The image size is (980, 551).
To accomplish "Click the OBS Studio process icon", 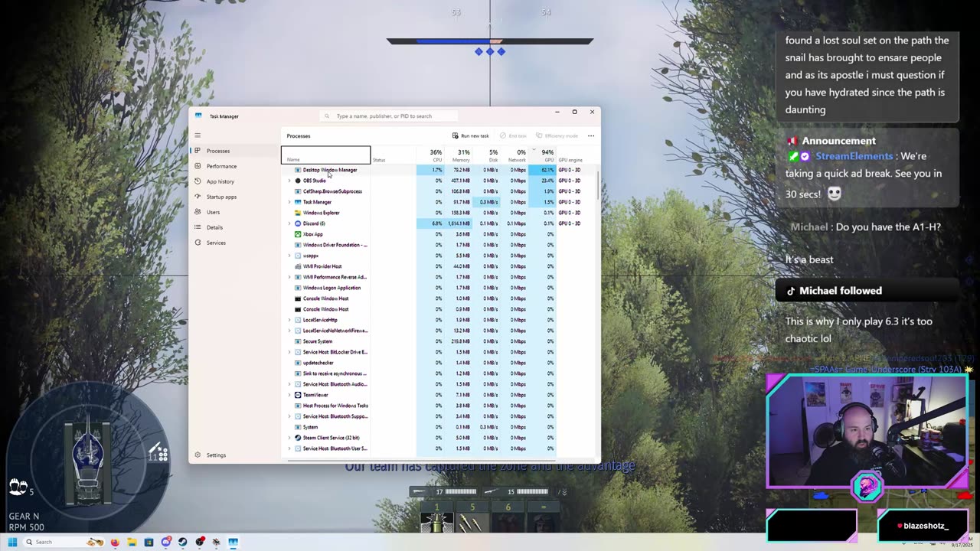I will pos(298,181).
